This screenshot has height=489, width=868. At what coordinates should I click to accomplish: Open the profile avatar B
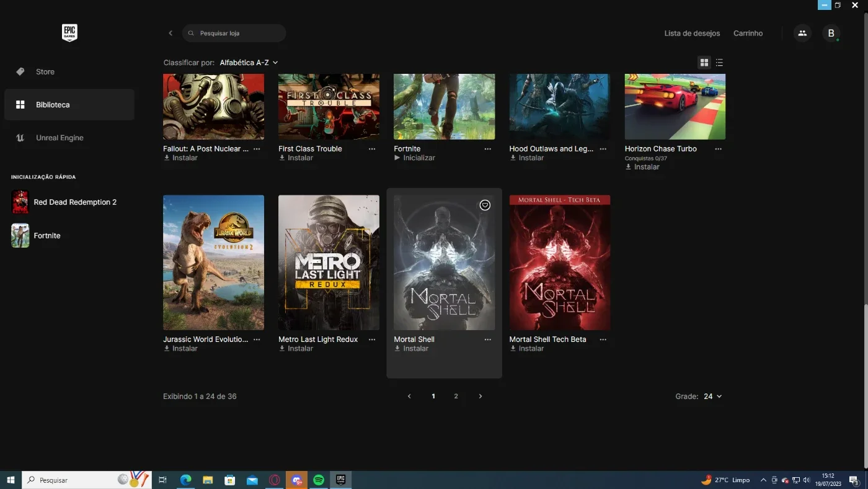[831, 34]
